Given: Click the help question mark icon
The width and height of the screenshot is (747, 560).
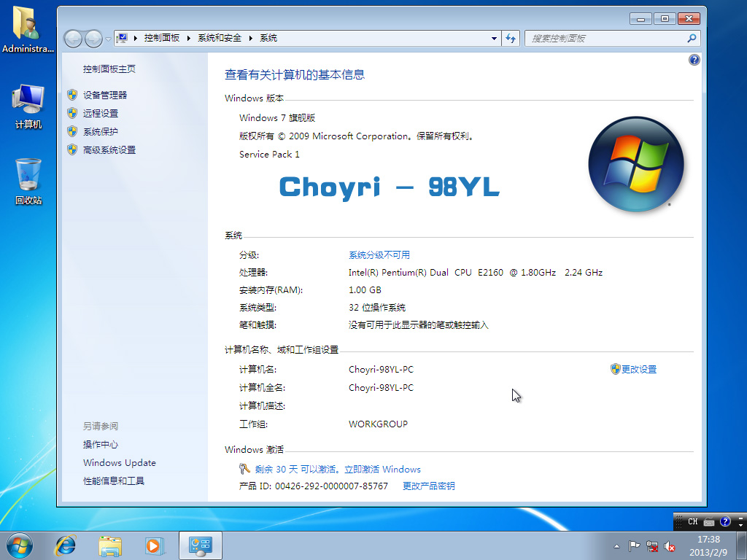Looking at the screenshot, I should click(x=694, y=60).
